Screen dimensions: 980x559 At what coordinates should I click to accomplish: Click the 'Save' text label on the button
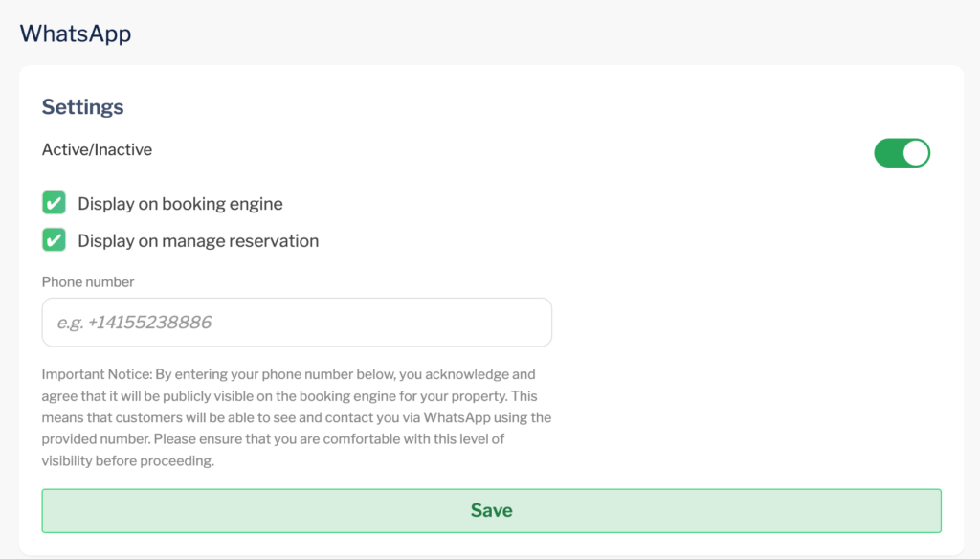coord(491,511)
